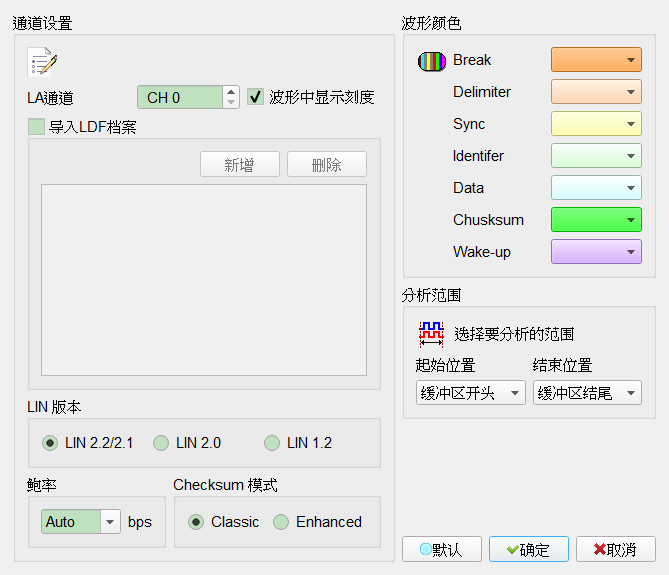Click the analysis range waveform icon

431,334
